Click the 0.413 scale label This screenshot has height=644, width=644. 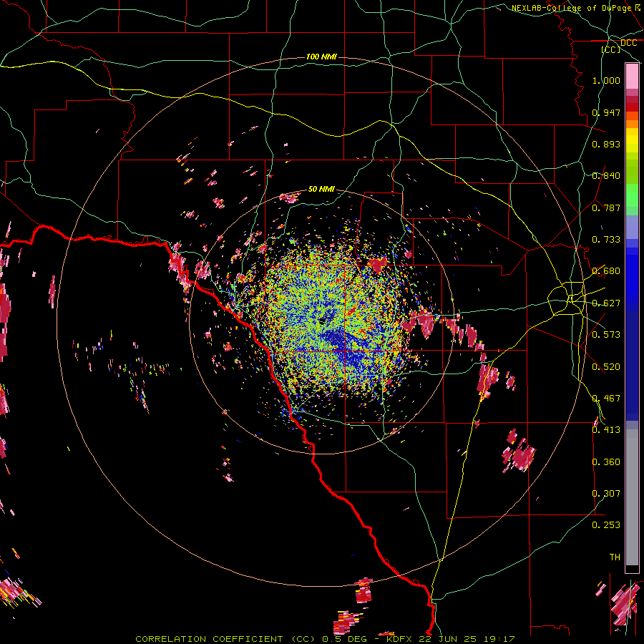pyautogui.click(x=606, y=430)
